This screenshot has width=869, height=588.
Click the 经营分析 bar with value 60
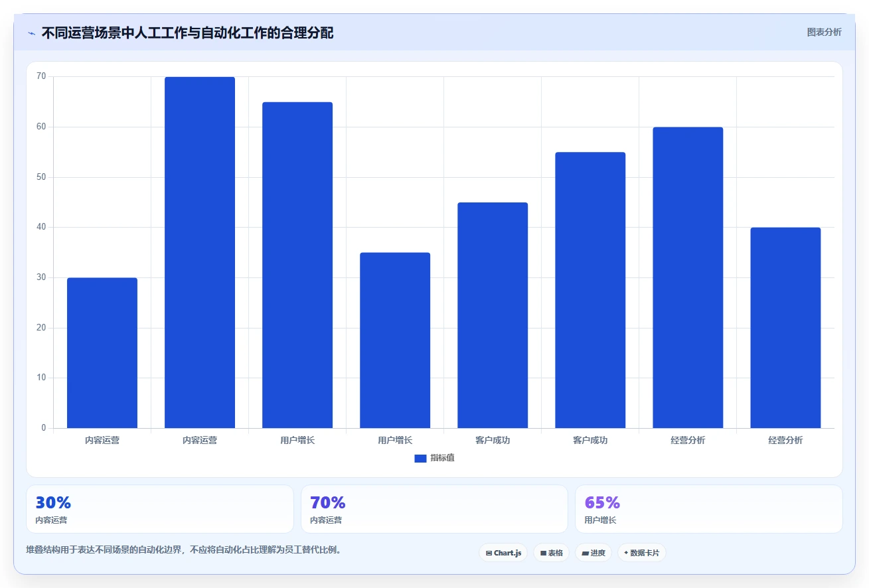[x=688, y=277]
